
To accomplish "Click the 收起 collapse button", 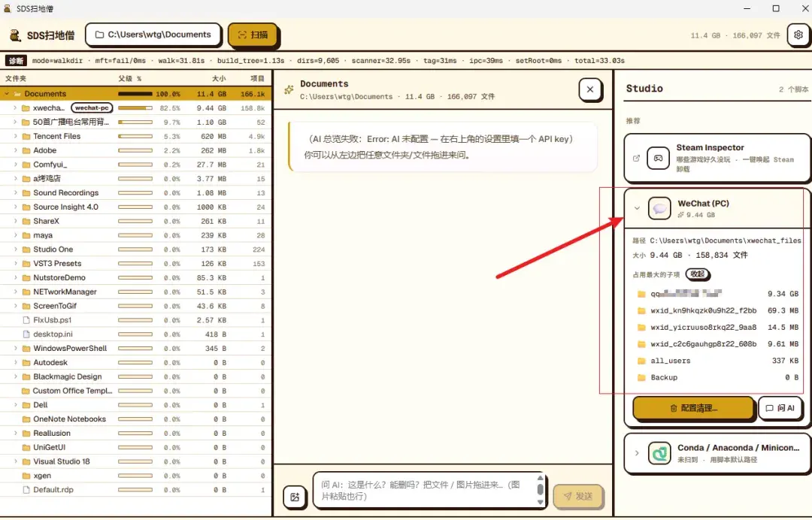I will coord(698,274).
